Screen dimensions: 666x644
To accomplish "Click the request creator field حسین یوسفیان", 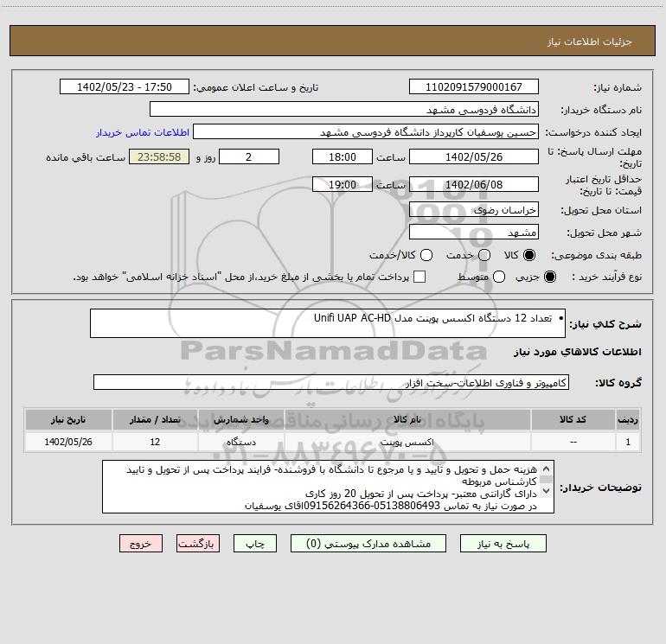I will [366, 132].
